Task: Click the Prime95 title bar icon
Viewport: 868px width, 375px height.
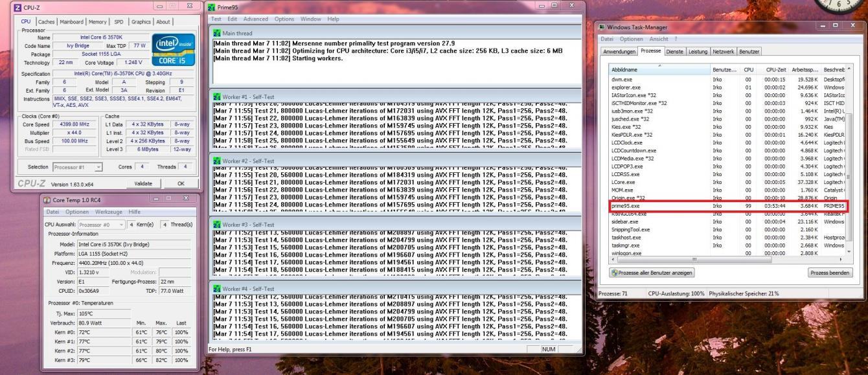Action: 211,6
